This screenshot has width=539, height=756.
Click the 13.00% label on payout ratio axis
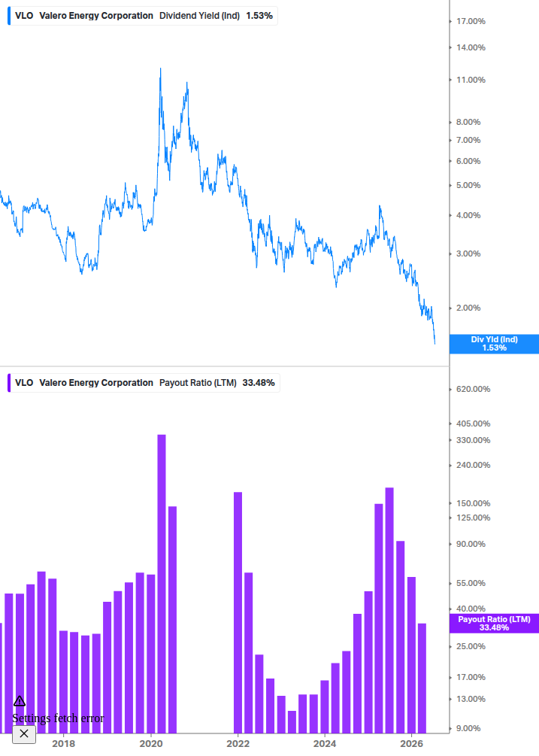point(471,699)
